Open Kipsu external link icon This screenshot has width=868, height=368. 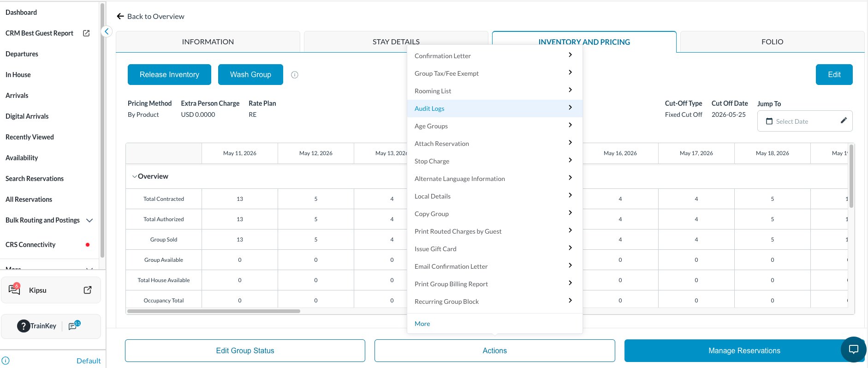tap(88, 290)
